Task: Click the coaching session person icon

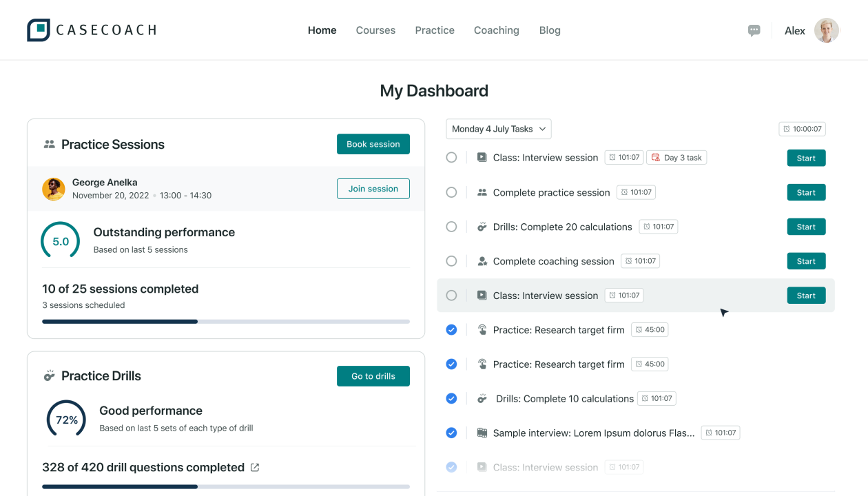Action: (x=482, y=261)
